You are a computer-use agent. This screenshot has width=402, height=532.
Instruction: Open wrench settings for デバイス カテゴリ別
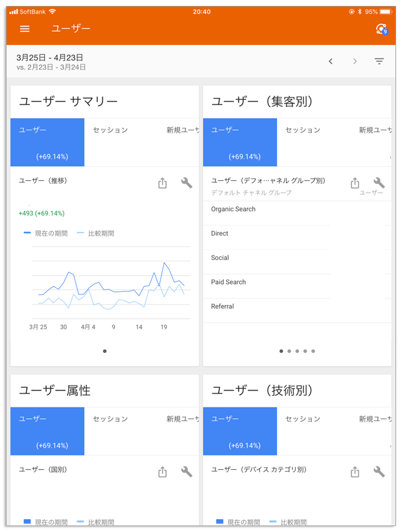pyautogui.click(x=379, y=472)
